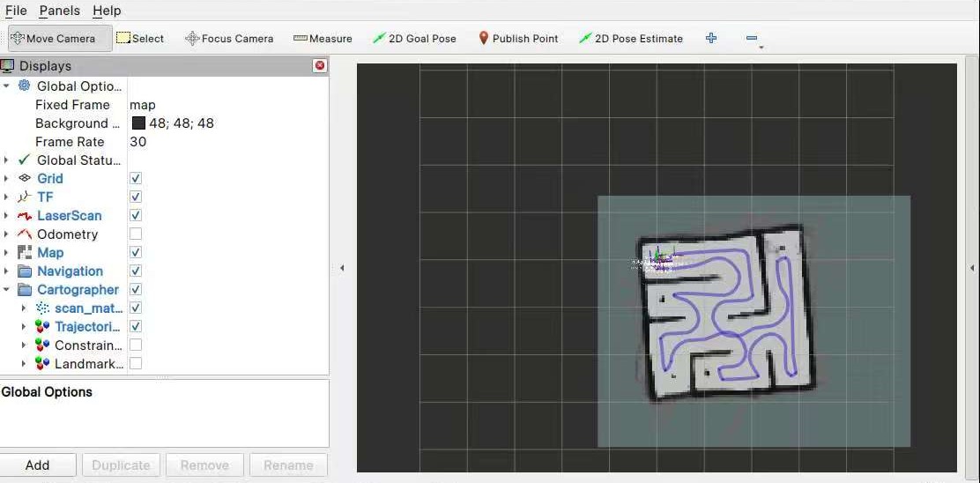Activate the 2D Goal Pose tool
This screenshot has width=980, height=483.
click(x=414, y=39)
